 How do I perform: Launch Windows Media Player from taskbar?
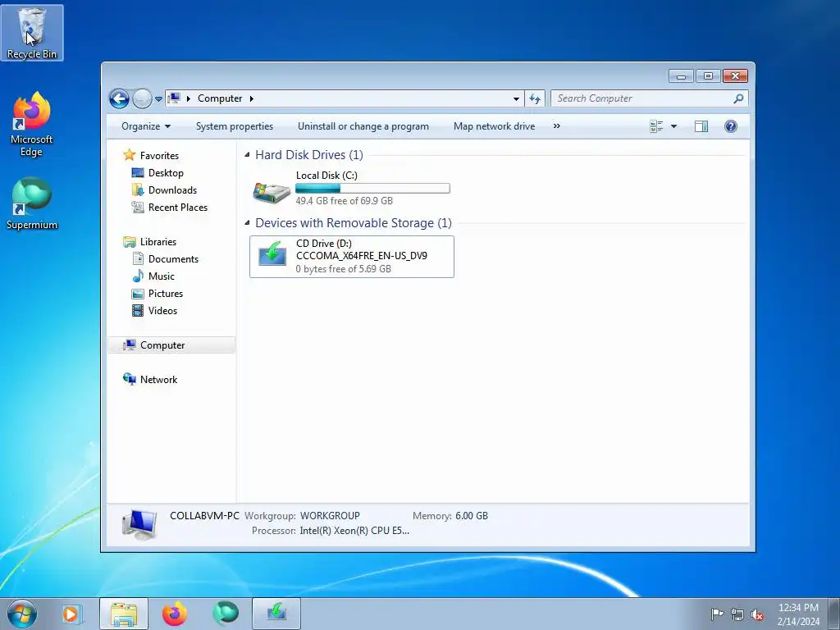[x=71, y=614]
